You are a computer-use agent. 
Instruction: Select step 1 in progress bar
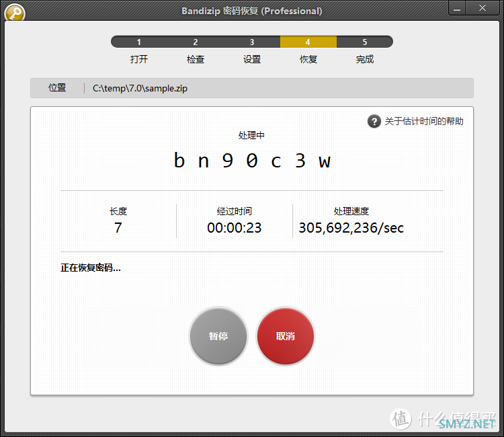139,42
